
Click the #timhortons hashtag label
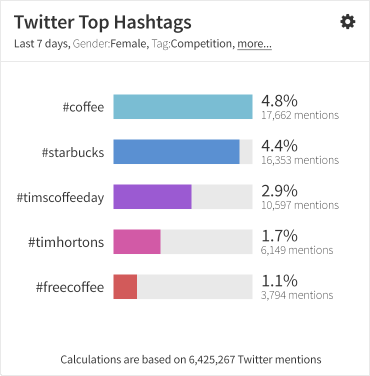click(x=66, y=242)
